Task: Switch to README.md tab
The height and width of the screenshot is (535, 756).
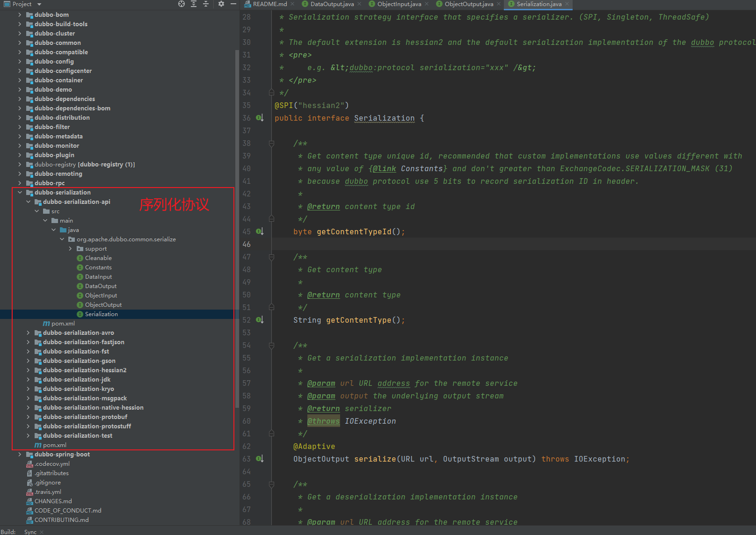Action: pyautogui.click(x=270, y=4)
